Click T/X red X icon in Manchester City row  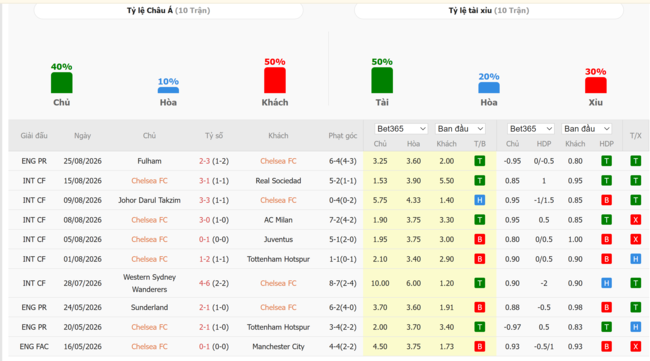tap(635, 346)
